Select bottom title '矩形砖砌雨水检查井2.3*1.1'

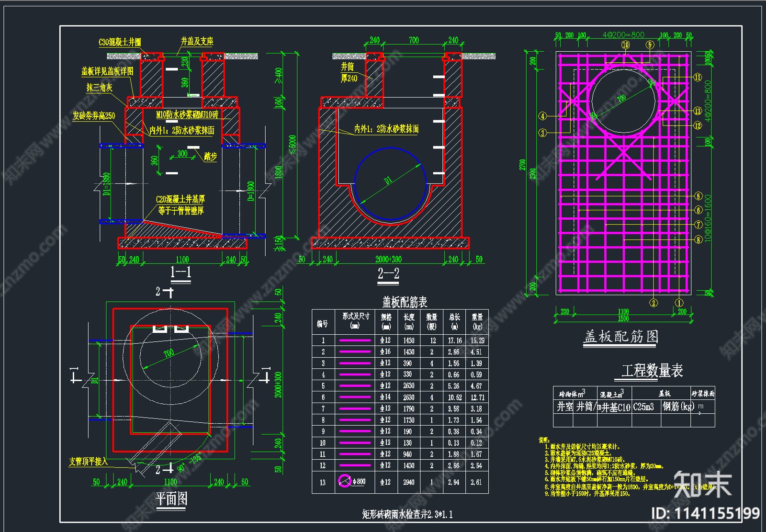pyautogui.click(x=407, y=514)
